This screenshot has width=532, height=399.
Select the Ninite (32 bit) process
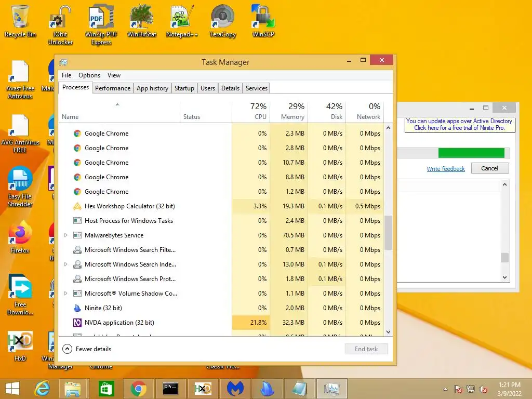(221, 308)
